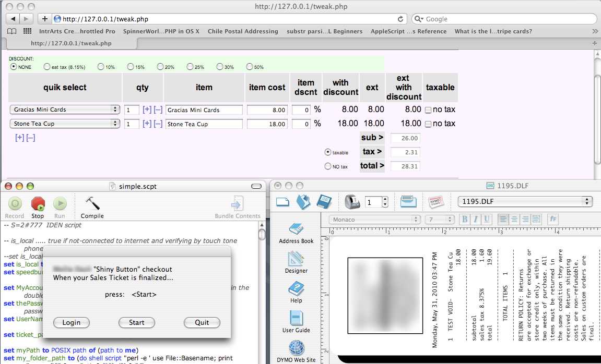Show Top Sites grid in Safari
Image resolution: width=601 pixels, height=364 pixels.
(27, 31)
